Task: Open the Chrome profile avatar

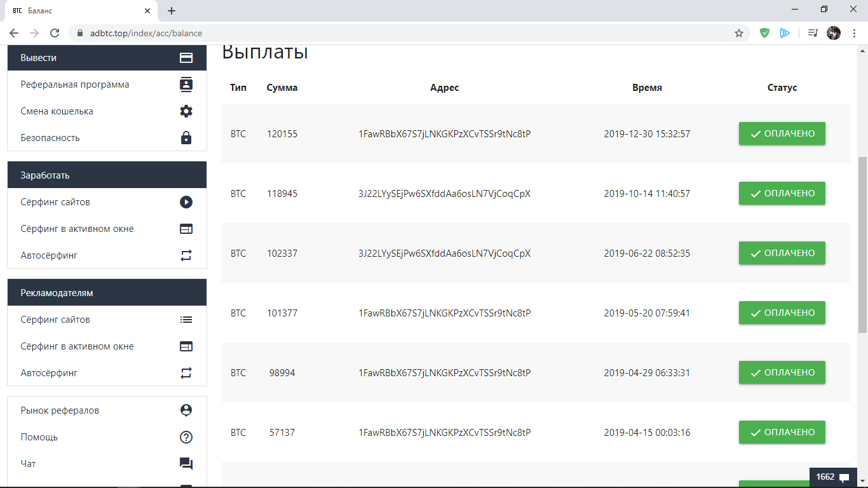Action: (x=834, y=33)
